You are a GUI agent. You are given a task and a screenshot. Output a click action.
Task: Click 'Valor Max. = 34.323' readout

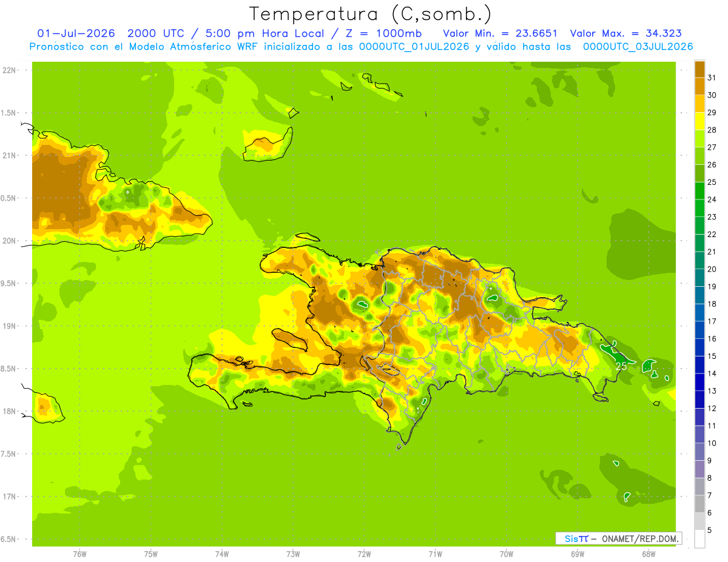pos(625,33)
